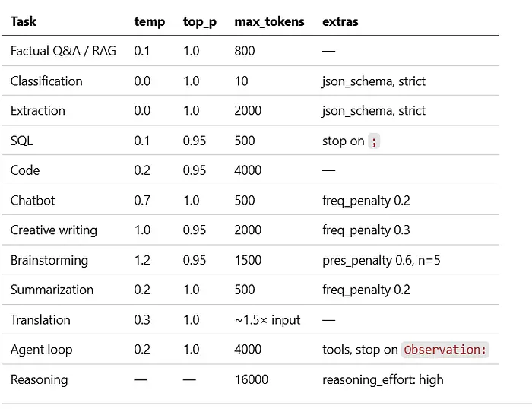Click the ~1.5× input cell
The height and width of the screenshot is (409, 532).
268,319
